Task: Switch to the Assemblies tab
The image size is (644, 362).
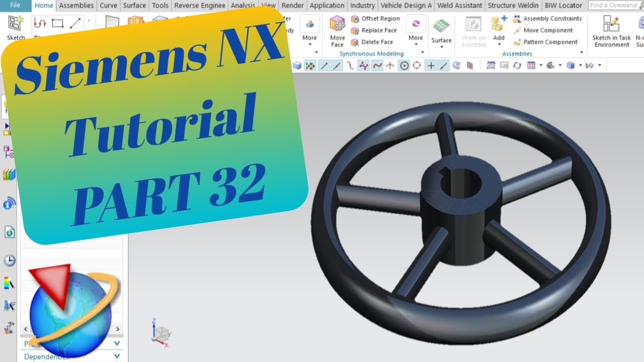Action: click(x=76, y=6)
